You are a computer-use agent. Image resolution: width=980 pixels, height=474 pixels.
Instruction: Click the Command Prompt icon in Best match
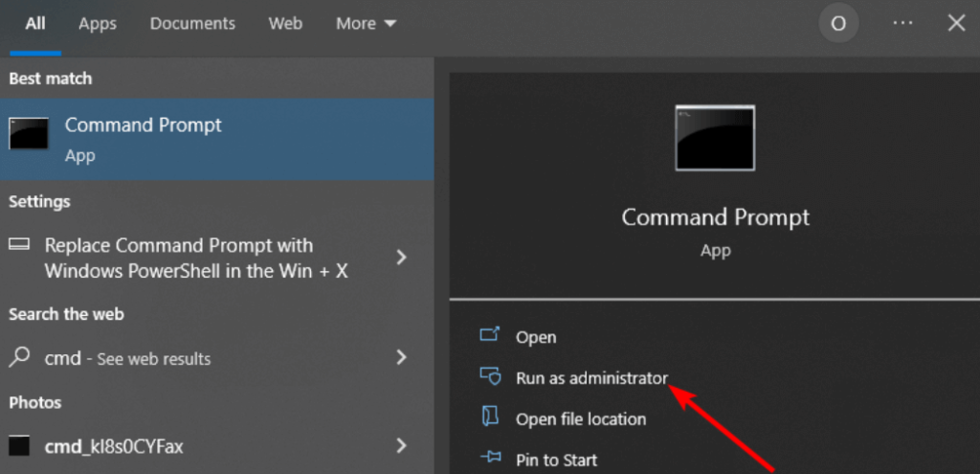[x=29, y=134]
